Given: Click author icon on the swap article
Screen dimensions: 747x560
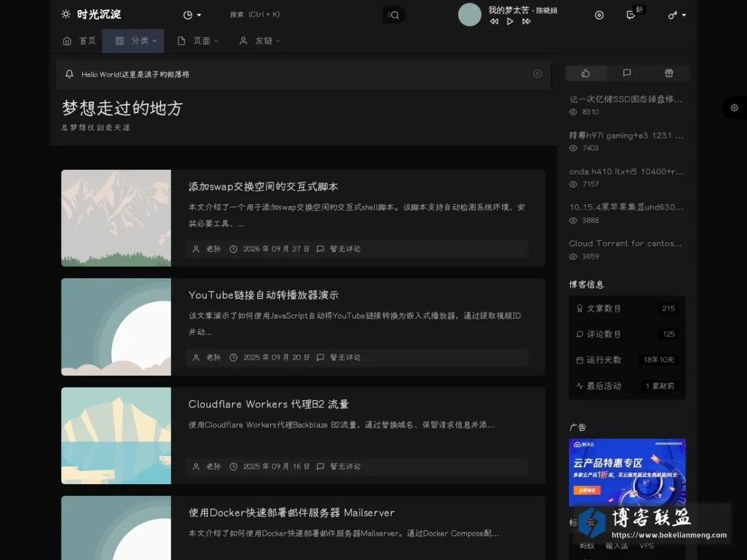Looking at the screenshot, I should click(197, 249).
